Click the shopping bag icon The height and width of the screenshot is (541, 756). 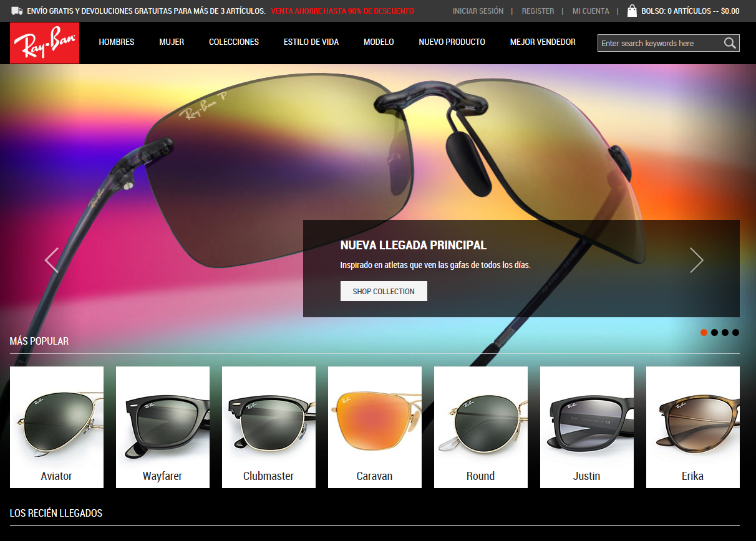(632, 11)
